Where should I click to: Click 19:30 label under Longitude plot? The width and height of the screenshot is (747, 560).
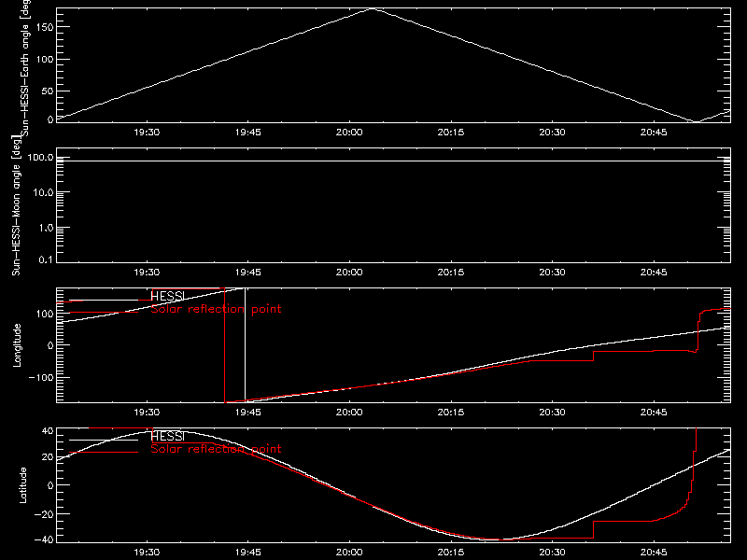147,413
